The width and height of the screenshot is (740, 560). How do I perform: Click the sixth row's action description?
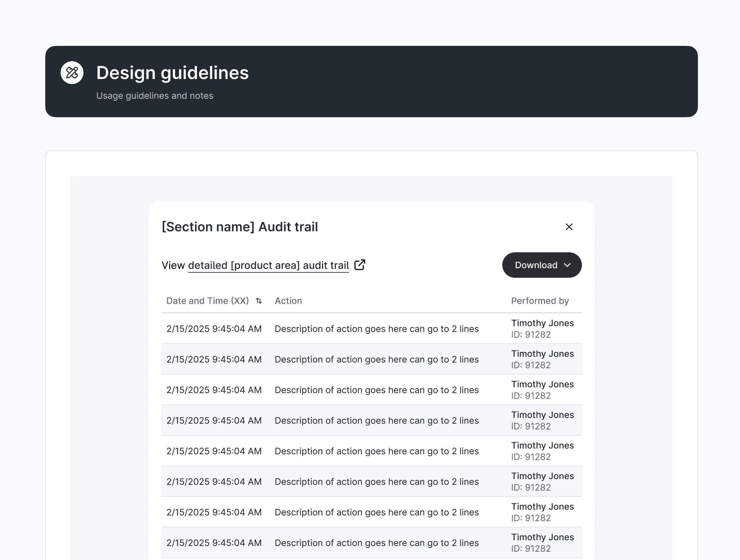pyautogui.click(x=376, y=482)
